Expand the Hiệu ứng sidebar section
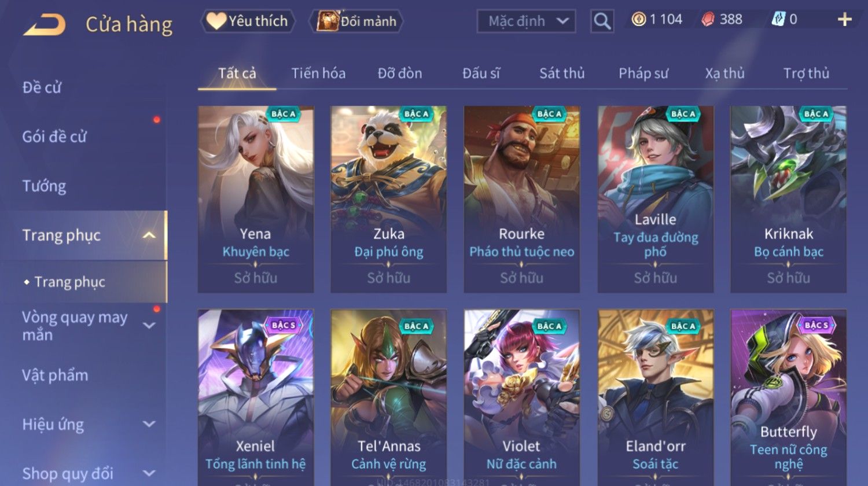 coord(149,424)
